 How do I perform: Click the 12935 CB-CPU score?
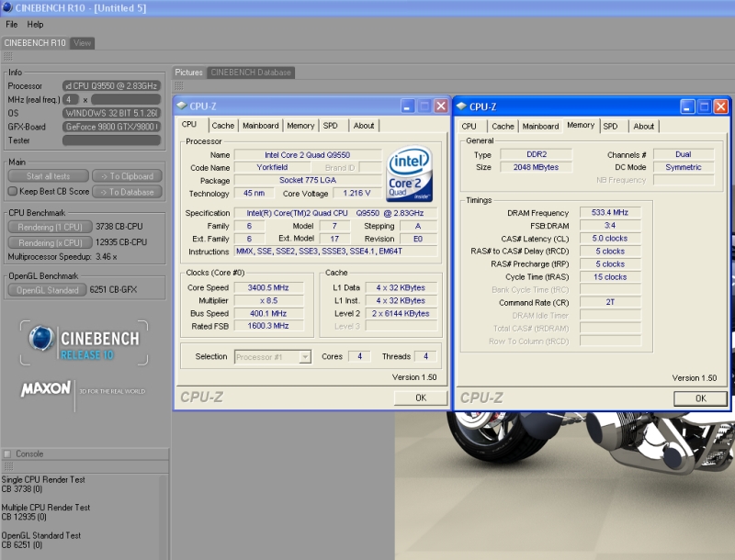point(121,242)
